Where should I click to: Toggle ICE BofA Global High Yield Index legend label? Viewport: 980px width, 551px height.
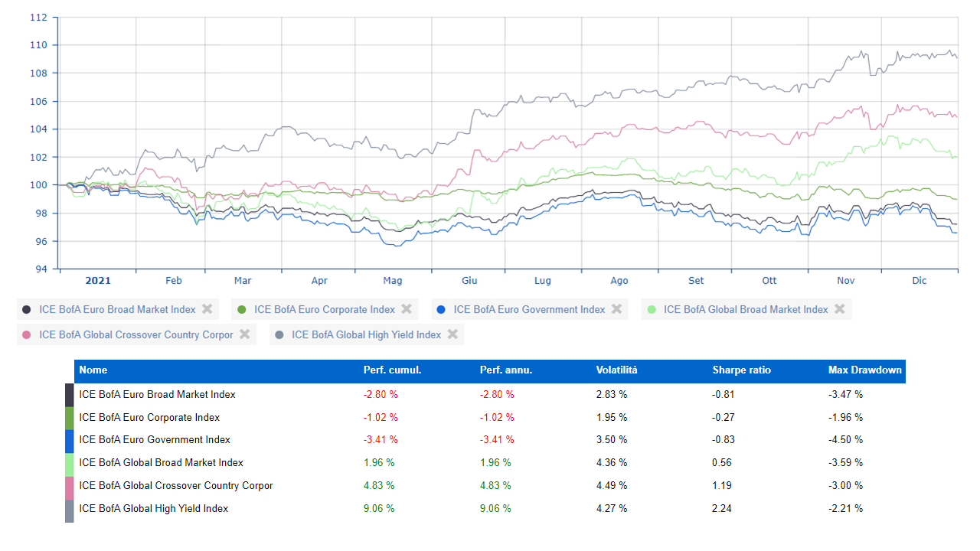[367, 335]
